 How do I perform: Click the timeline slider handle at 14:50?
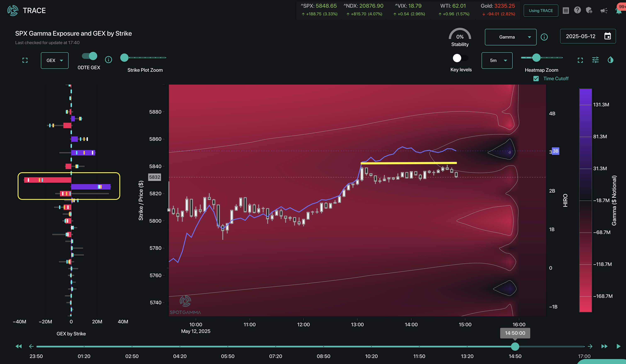[515, 346]
